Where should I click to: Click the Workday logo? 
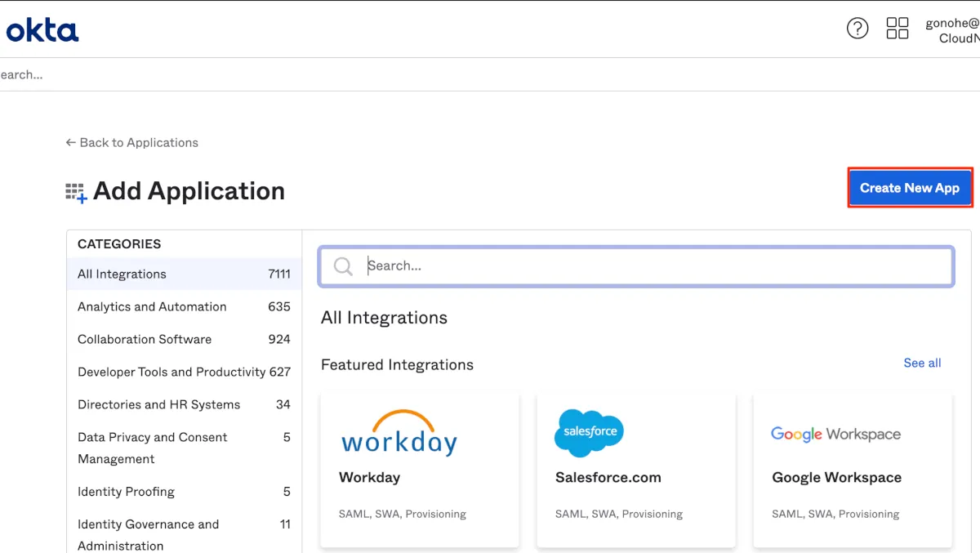399,433
